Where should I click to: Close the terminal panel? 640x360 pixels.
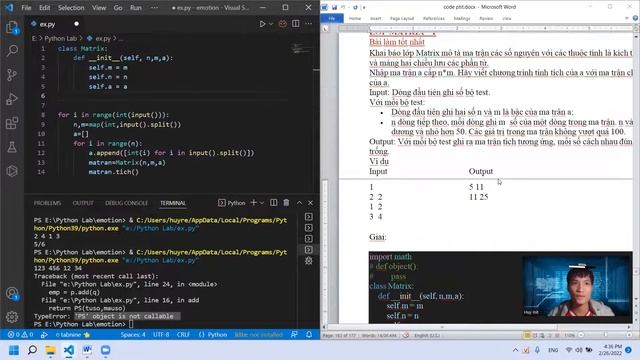(310, 203)
